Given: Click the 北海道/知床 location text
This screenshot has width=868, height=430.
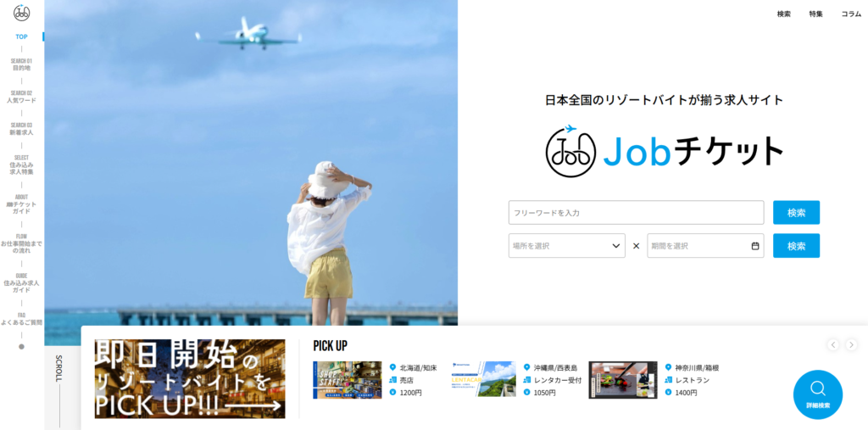Looking at the screenshot, I should pos(419,367).
